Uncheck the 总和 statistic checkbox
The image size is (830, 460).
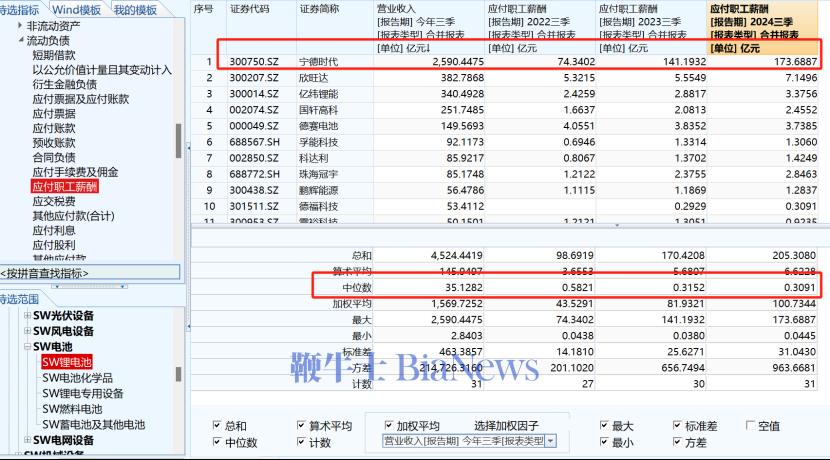tap(217, 426)
